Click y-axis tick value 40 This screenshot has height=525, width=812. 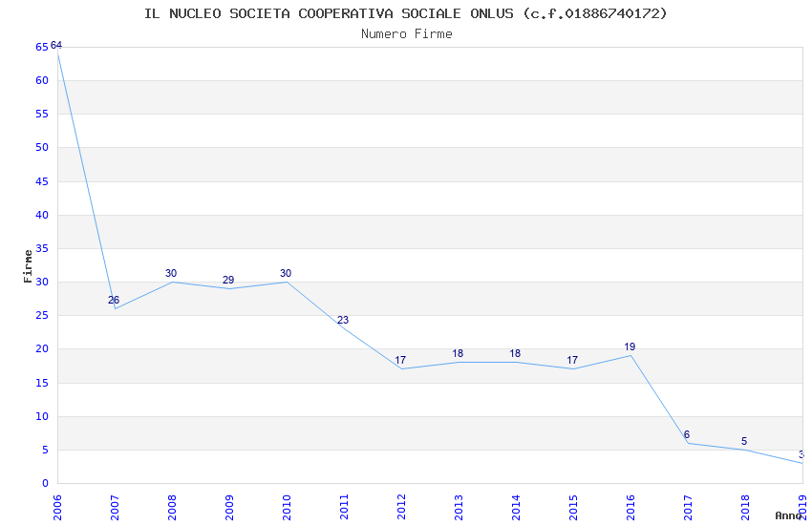[42, 215]
